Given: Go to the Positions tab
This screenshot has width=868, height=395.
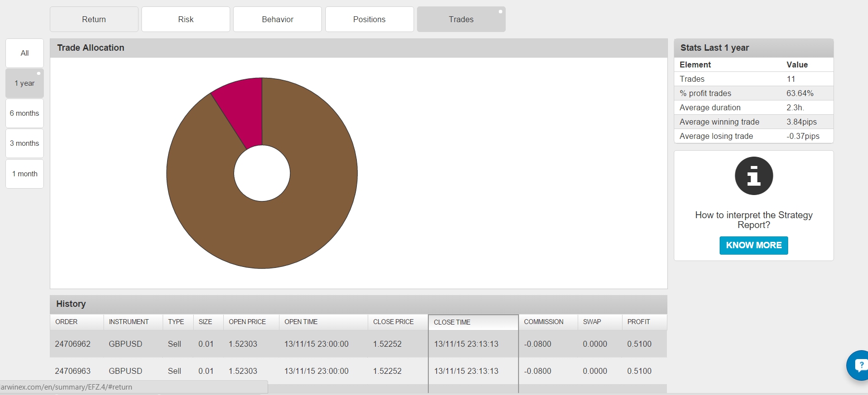Looking at the screenshot, I should click(369, 19).
